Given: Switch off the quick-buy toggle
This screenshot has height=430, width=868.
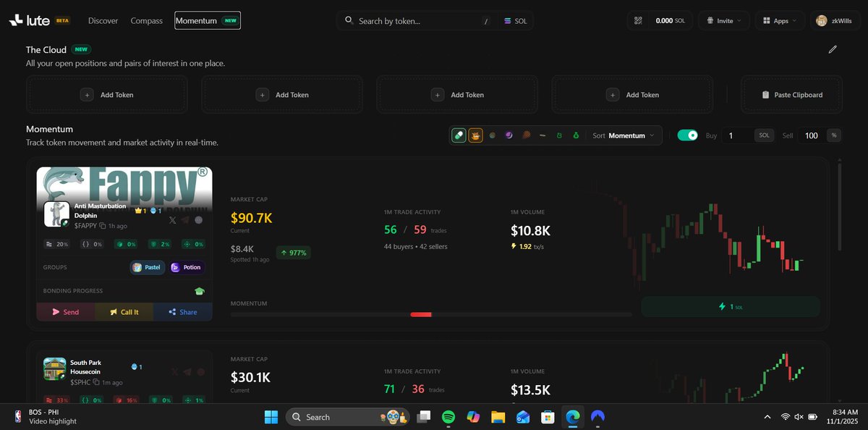Looking at the screenshot, I should 687,135.
